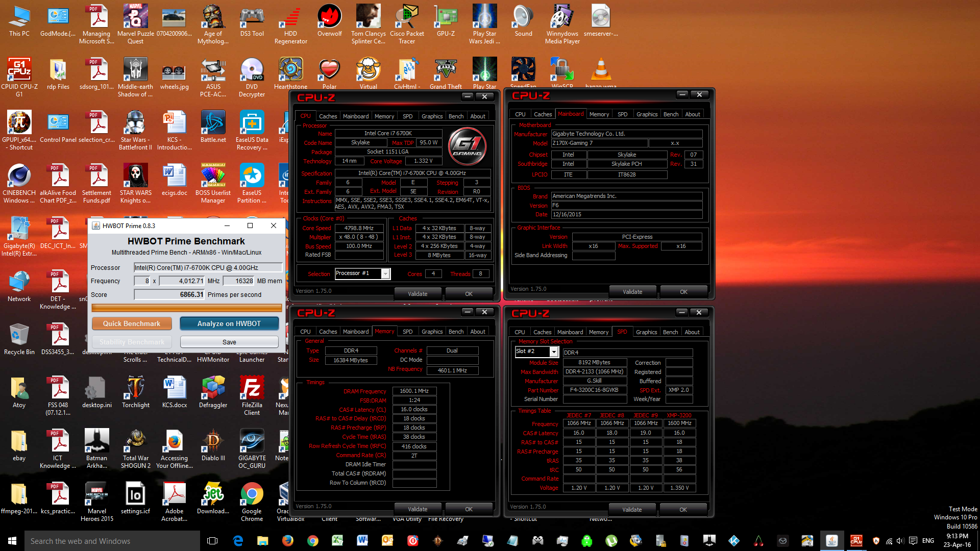Open the Overwolf desktop icon
The width and height of the screenshot is (980, 551).
(329, 21)
